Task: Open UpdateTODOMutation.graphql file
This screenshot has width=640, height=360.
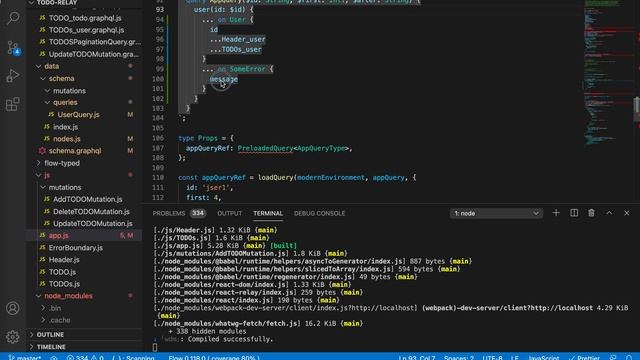Action: 93,54
